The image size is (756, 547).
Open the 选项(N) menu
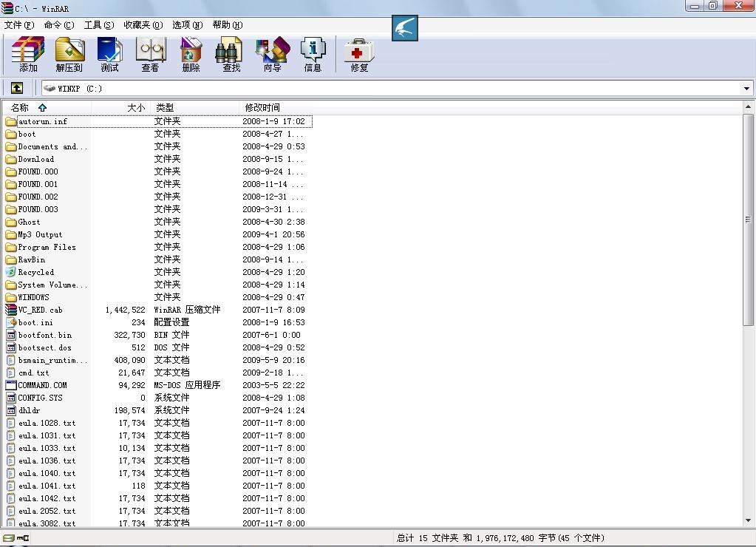point(188,25)
